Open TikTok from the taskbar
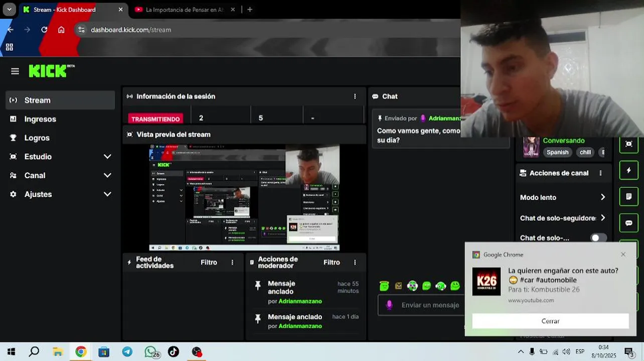Viewport: 644px width, 361px height. click(x=173, y=352)
